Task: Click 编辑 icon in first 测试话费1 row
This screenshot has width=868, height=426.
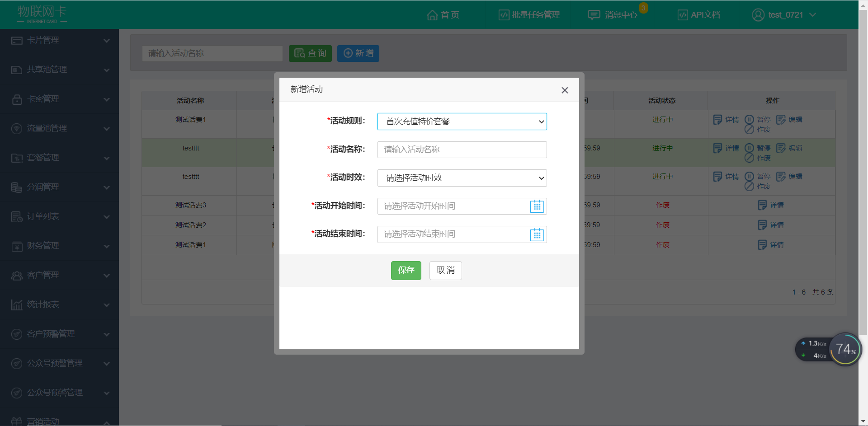Action: 781,120
